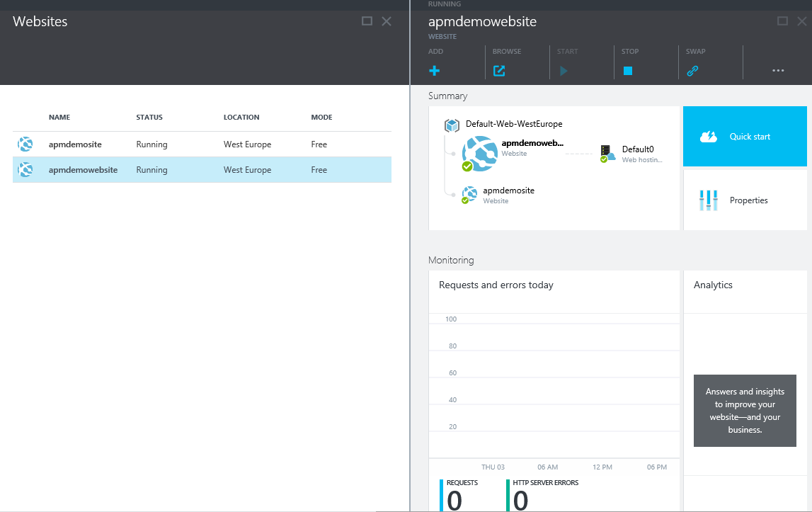
Task: Open the Quick start tile
Action: 745,136
